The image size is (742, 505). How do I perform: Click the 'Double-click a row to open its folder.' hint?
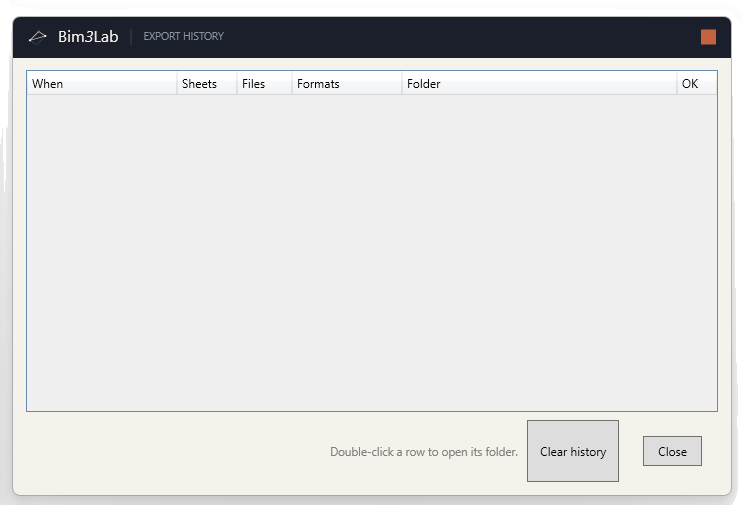coord(424,452)
